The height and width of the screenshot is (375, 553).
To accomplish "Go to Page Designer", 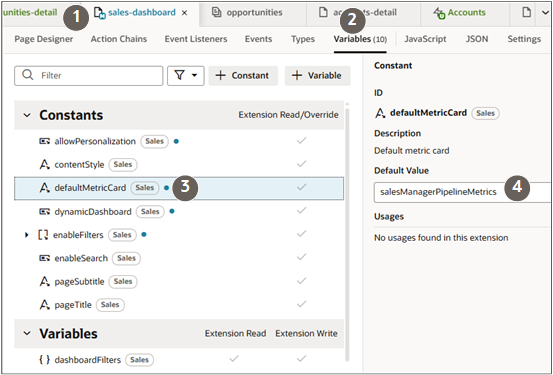I will 44,39.
